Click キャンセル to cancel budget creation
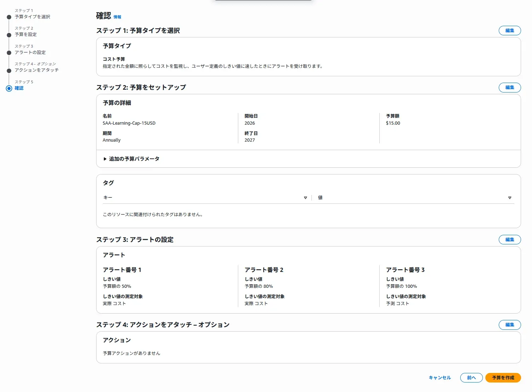This screenshot has height=392, width=532. pyautogui.click(x=440, y=378)
